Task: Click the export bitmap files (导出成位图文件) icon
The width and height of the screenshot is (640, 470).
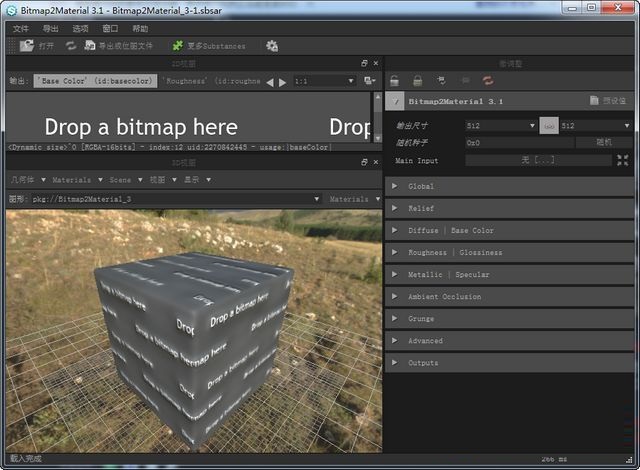Action: click(x=90, y=46)
